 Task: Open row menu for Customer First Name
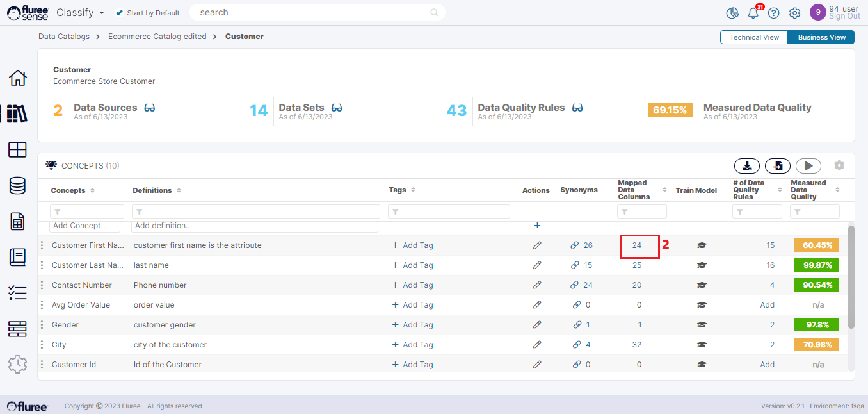pos(42,245)
